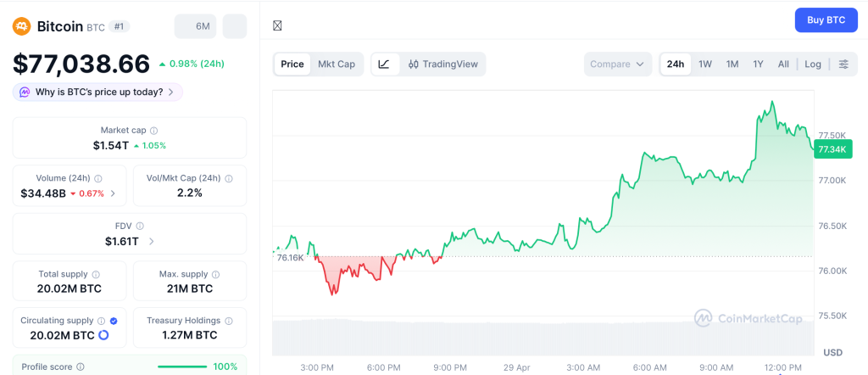The image size is (868, 375).
Task: Select the 1Y time range tab
Action: [758, 64]
